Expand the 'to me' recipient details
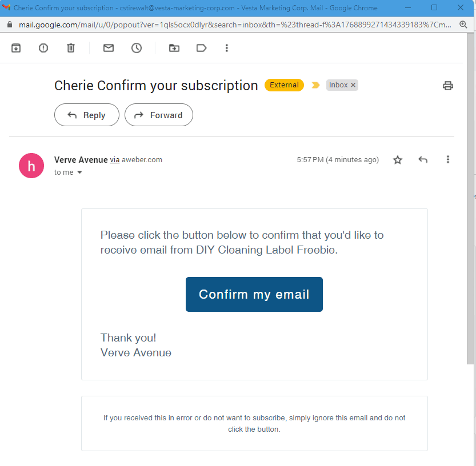 point(79,172)
